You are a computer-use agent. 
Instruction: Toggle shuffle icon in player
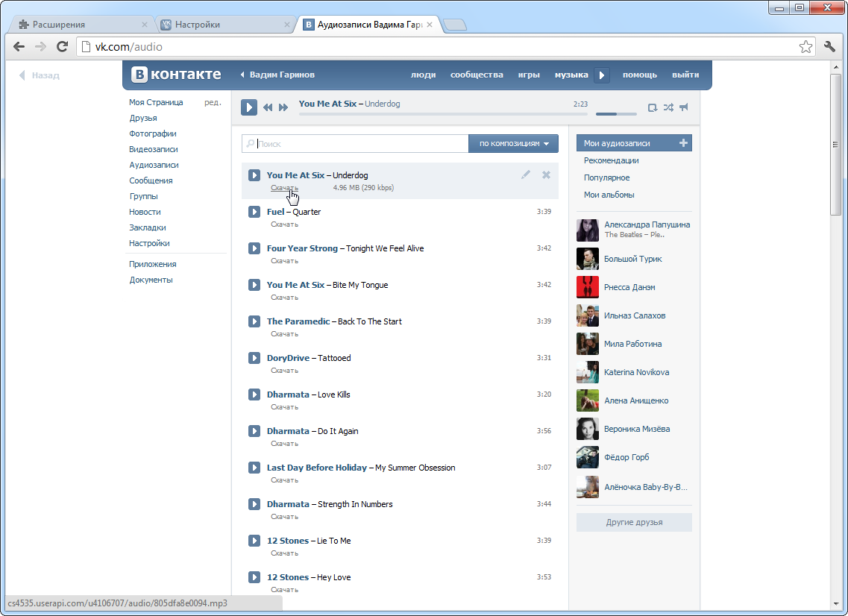coord(668,107)
